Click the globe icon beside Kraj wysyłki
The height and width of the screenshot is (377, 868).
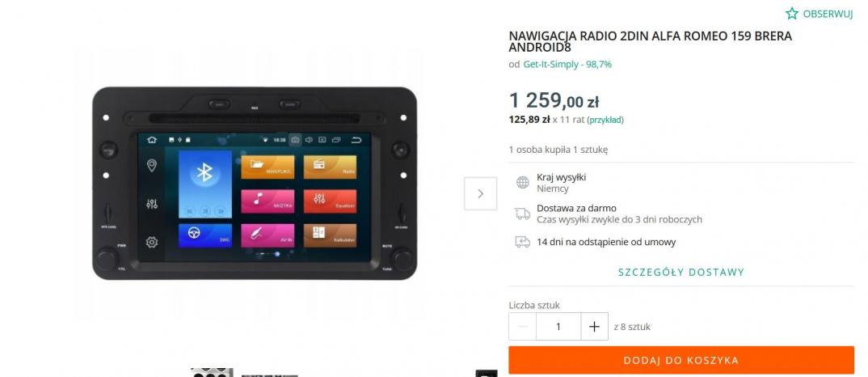click(523, 182)
